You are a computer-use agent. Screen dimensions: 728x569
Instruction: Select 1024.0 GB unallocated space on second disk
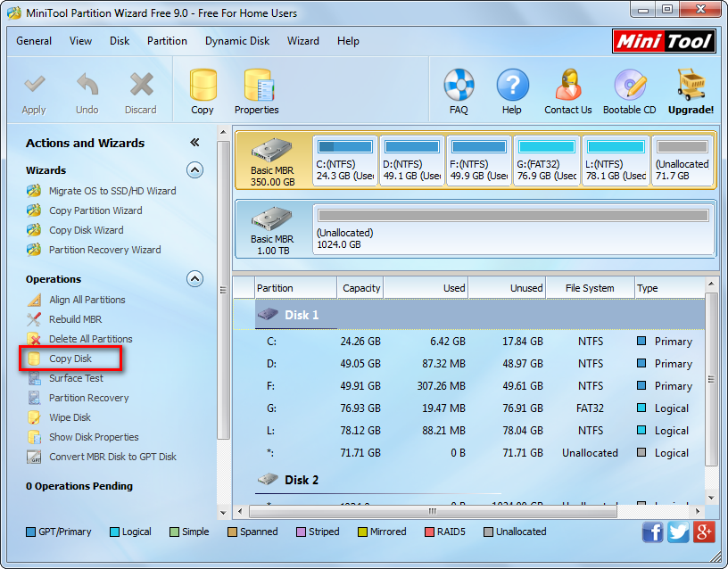(x=514, y=229)
